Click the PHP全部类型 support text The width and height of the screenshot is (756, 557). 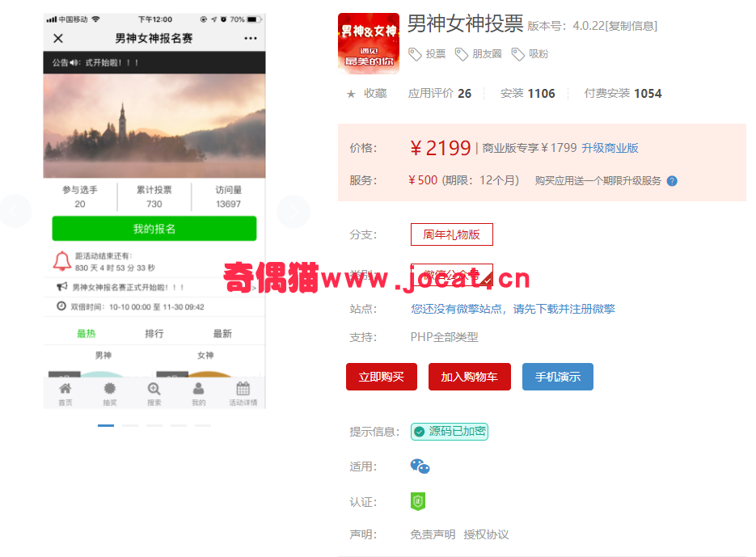tap(444, 337)
